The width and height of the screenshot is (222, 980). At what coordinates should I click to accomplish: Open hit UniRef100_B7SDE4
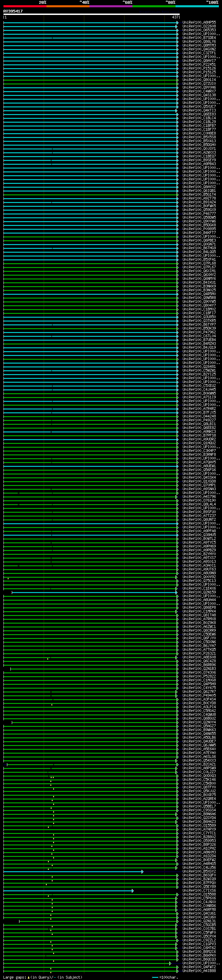pos(199,38)
